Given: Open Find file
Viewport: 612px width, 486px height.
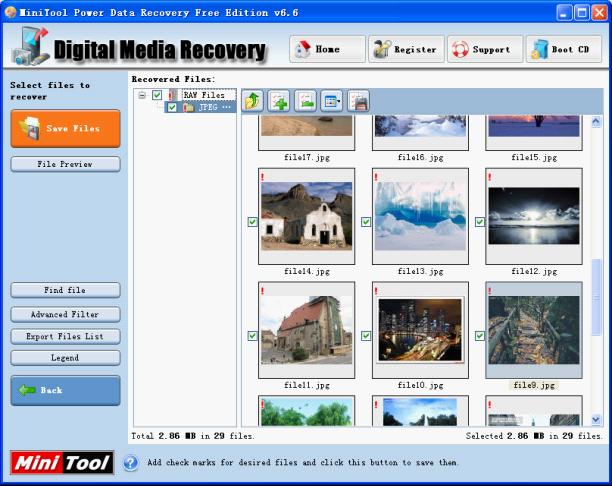Looking at the screenshot, I should pos(66,290).
